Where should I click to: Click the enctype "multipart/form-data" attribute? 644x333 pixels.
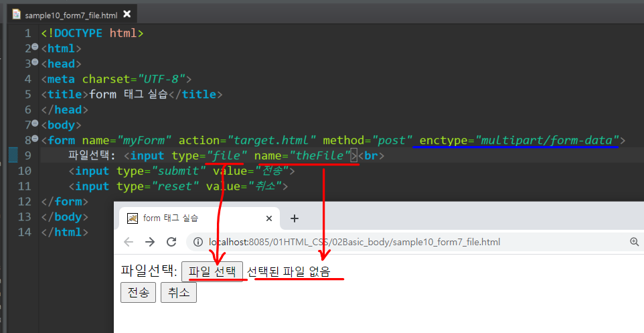519,140
